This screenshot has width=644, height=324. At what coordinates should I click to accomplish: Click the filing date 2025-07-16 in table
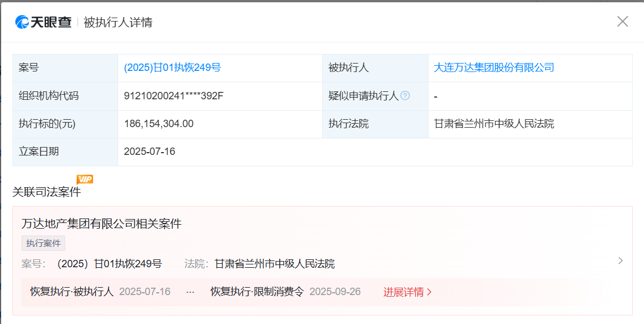[150, 152]
